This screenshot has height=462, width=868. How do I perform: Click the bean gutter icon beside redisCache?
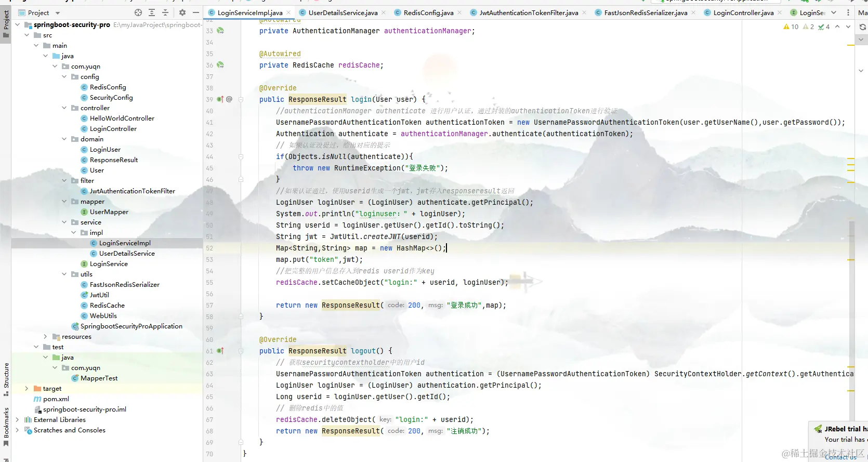click(x=220, y=65)
